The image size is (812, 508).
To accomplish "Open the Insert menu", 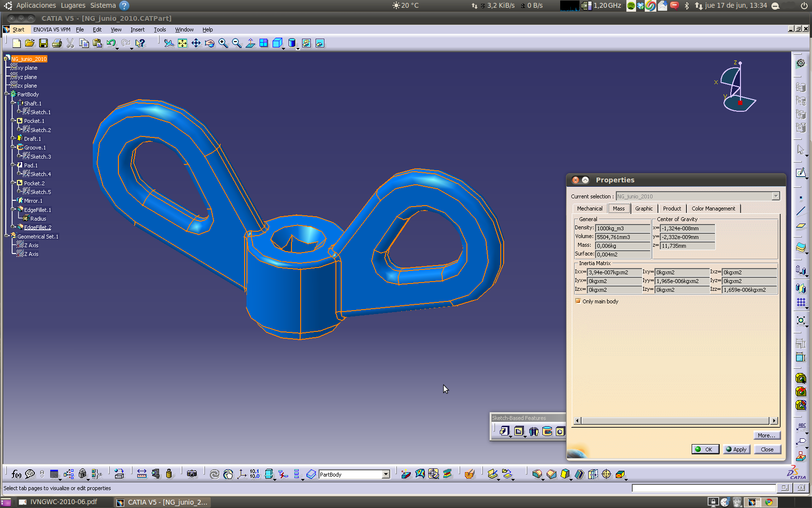I will [137, 30].
